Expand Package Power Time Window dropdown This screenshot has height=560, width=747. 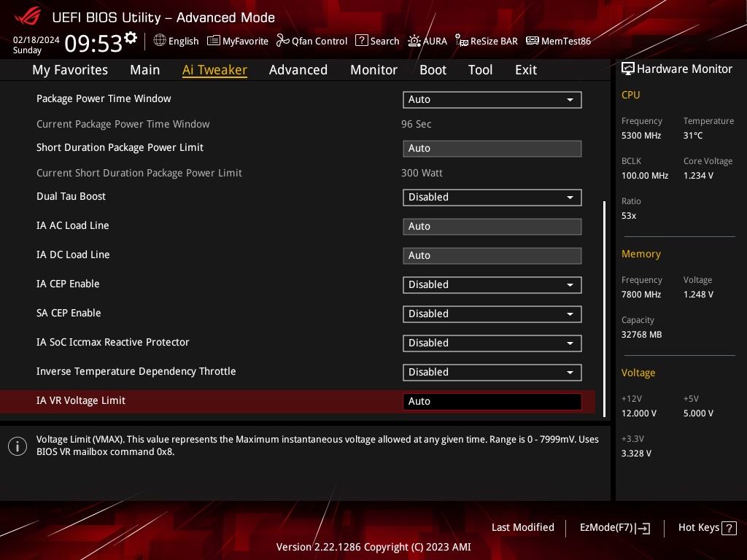click(x=492, y=99)
